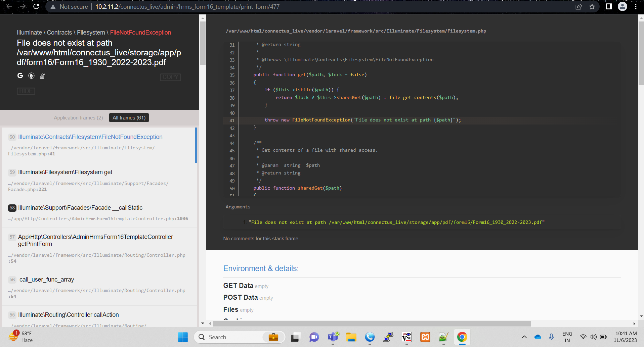644x347 pixels.
Task: Select frame 57 getPrintForm controller
Action: (99, 249)
